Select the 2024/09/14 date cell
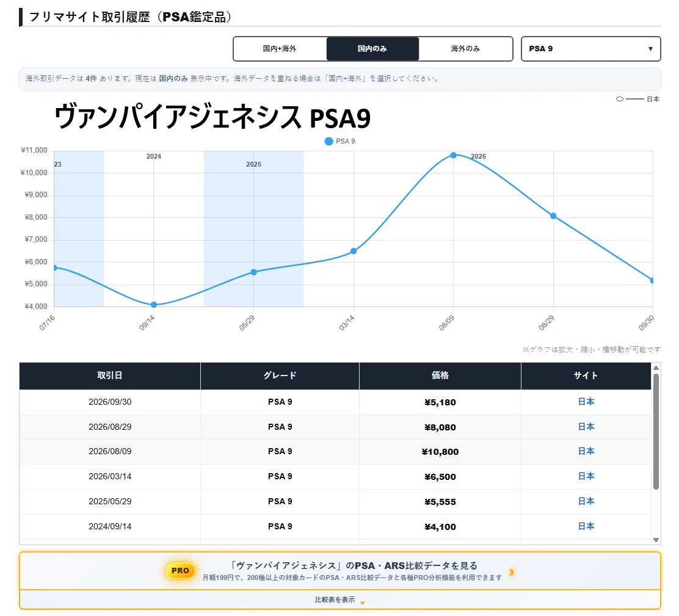Image resolution: width=679 pixels, height=616 pixels. [x=110, y=526]
